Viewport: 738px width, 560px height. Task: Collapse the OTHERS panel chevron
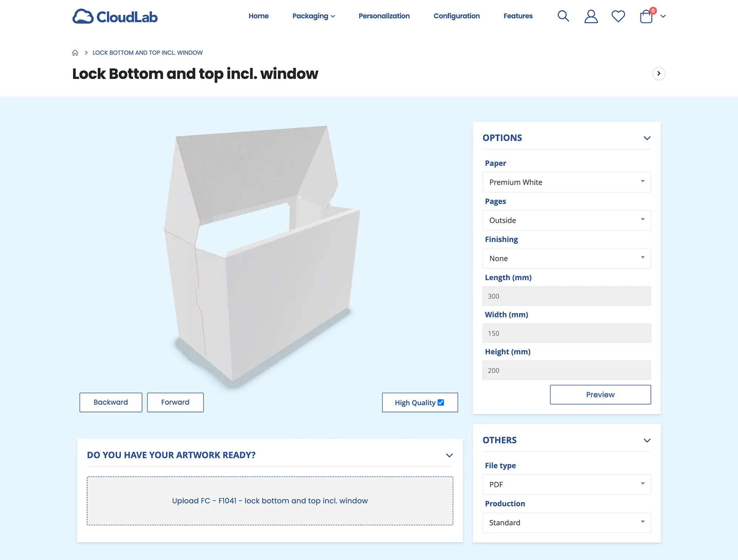(647, 440)
